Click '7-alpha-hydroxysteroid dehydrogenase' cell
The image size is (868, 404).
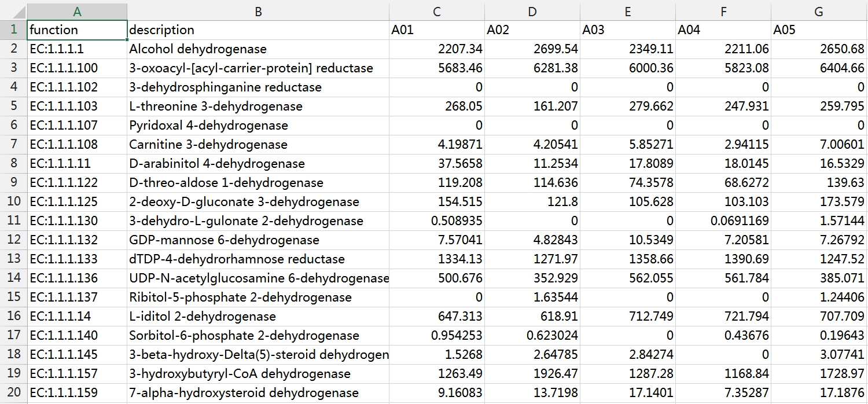[x=258, y=393]
